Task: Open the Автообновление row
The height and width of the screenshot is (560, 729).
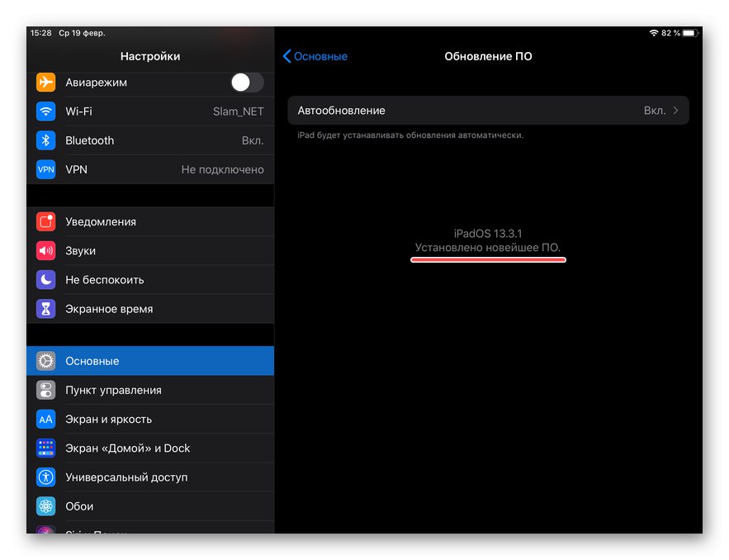Action: (488, 111)
